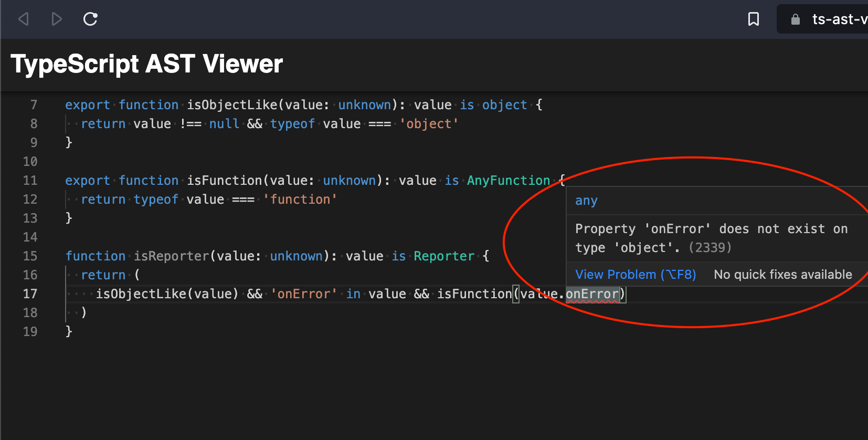Open the View Problem link in the tooltip

tap(636, 275)
